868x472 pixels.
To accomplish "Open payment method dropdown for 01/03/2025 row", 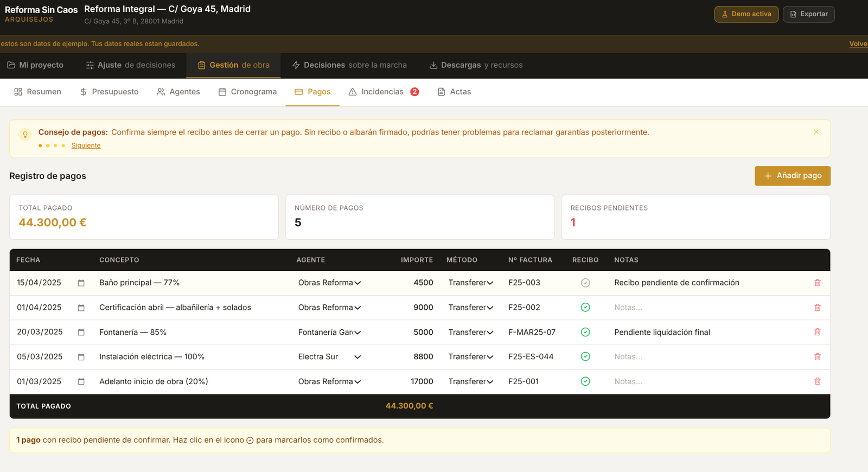I will click(x=471, y=381).
